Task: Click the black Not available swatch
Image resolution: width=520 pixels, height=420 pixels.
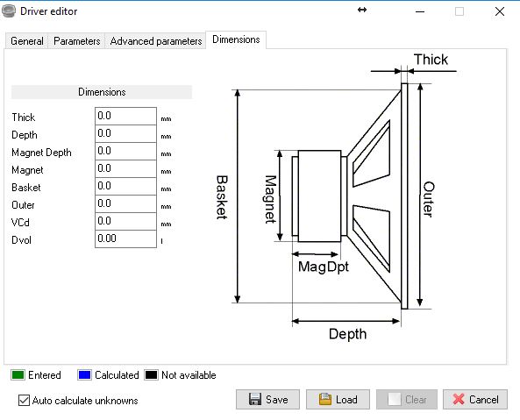Action: [x=151, y=375]
